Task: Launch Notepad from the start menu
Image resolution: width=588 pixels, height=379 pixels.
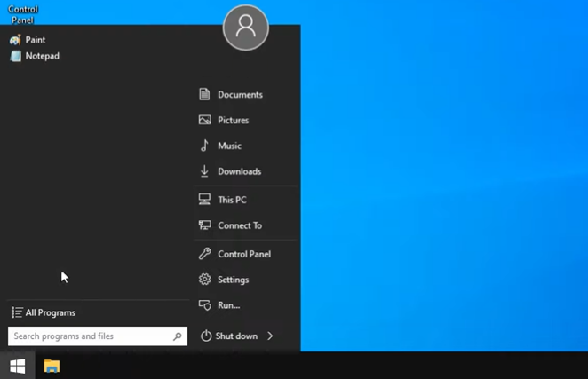Action: coord(35,56)
